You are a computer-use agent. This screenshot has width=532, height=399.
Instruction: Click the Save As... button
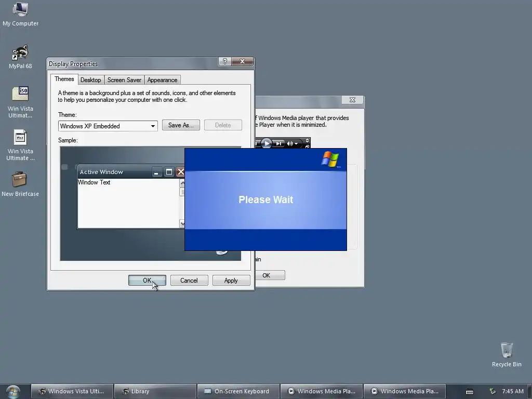(x=181, y=125)
